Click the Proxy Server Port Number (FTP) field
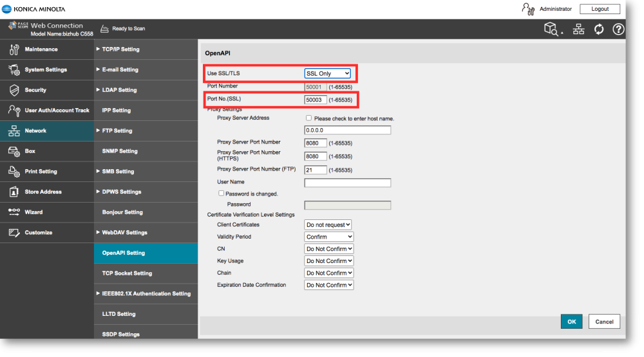This screenshot has height=357, width=644. [x=316, y=170]
